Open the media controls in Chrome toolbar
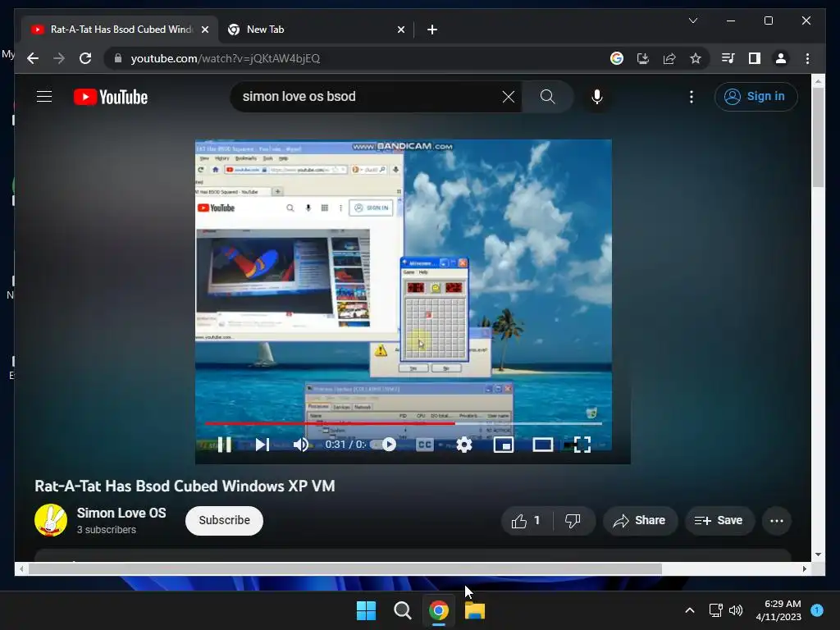This screenshot has width=840, height=630. (x=728, y=58)
